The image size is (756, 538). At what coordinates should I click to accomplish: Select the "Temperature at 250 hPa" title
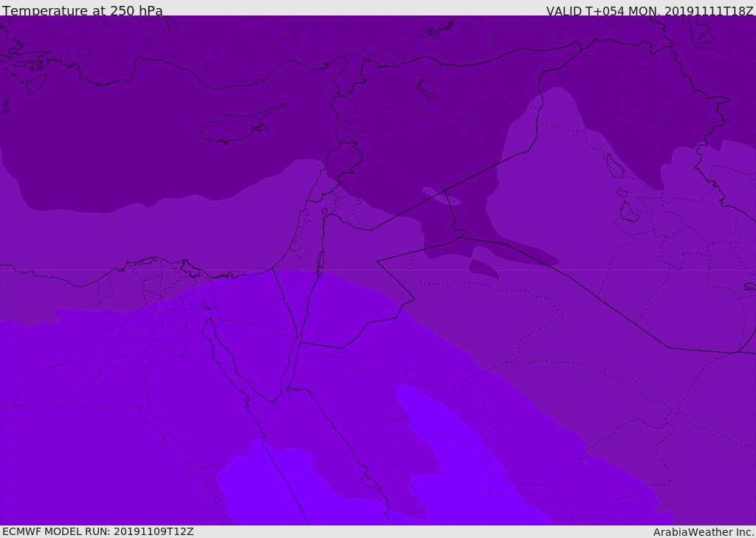[x=83, y=11]
